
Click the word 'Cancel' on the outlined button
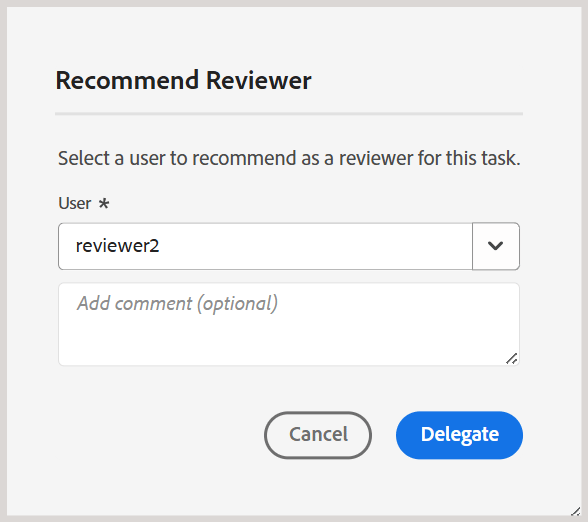pos(318,435)
